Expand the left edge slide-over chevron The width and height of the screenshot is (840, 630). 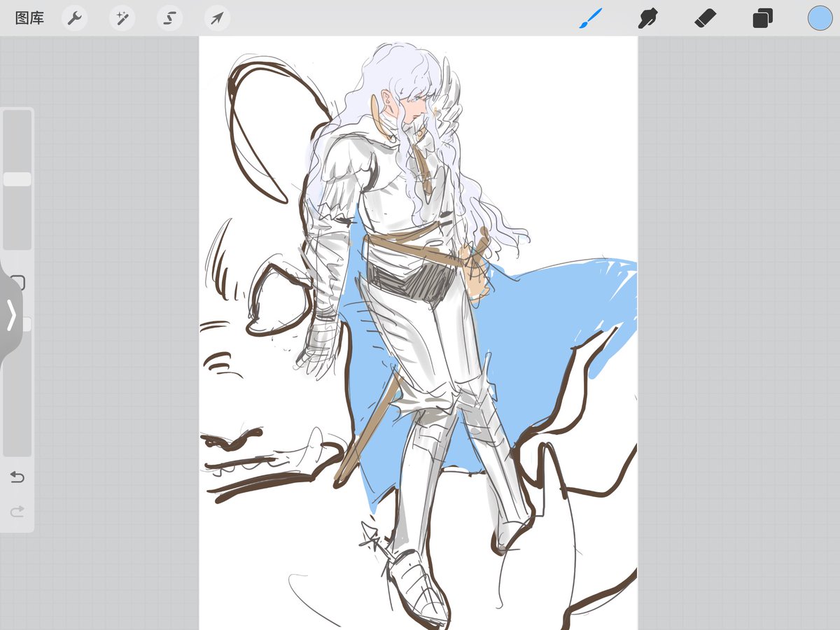tap(10, 316)
